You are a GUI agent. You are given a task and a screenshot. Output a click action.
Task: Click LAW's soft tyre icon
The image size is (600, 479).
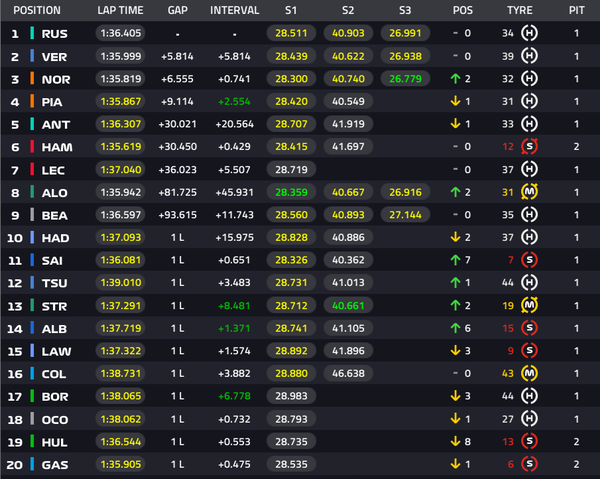point(529,350)
